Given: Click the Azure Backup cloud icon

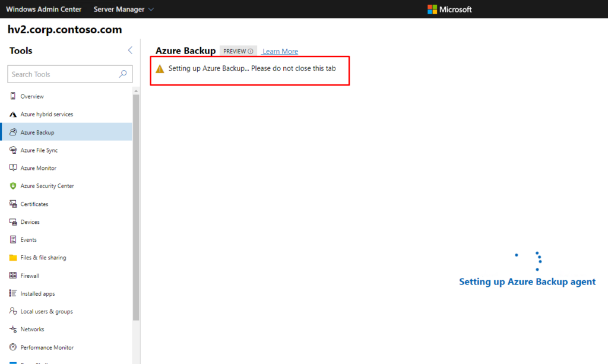Looking at the screenshot, I should point(13,132).
